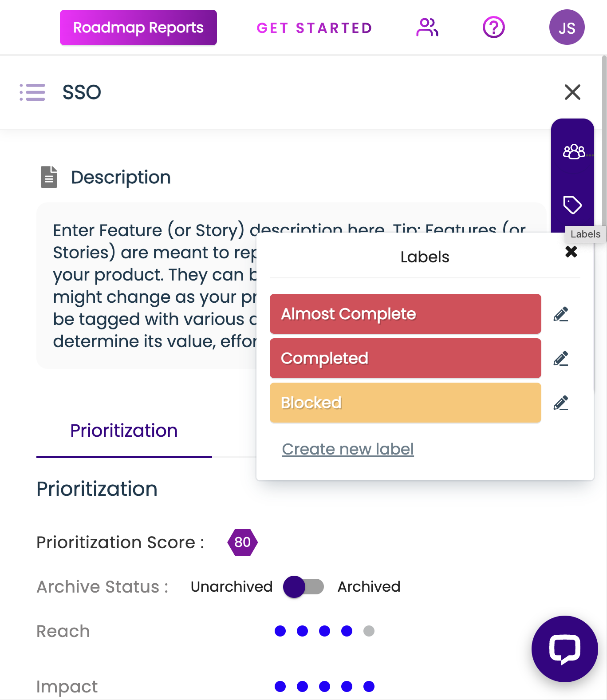The width and height of the screenshot is (607, 700).
Task: Click the list icon beside SSO title
Action: point(32,92)
